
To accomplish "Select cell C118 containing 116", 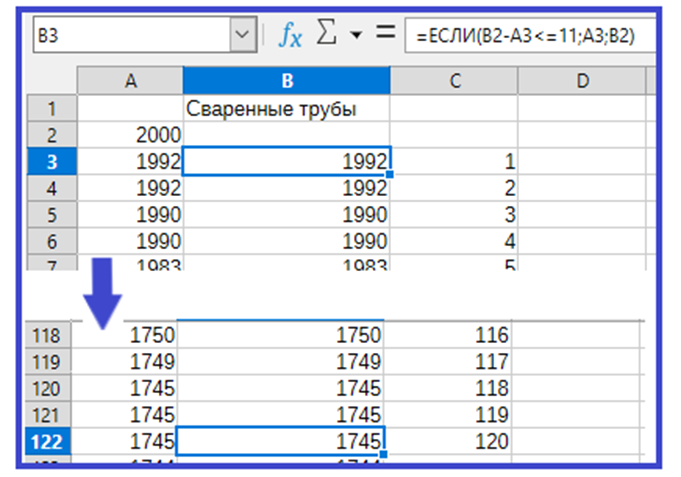I will (455, 336).
